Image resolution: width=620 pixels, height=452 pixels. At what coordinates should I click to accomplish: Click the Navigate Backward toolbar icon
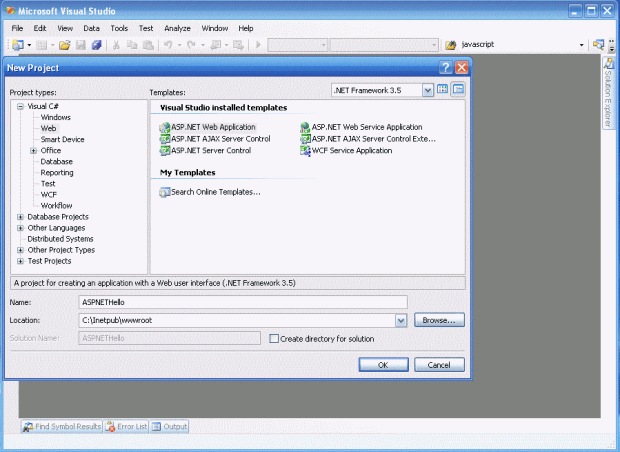click(215, 45)
